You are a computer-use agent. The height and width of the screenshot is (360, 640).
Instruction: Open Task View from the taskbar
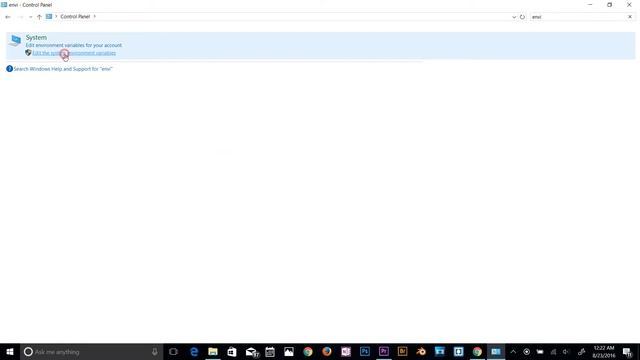click(x=173, y=351)
